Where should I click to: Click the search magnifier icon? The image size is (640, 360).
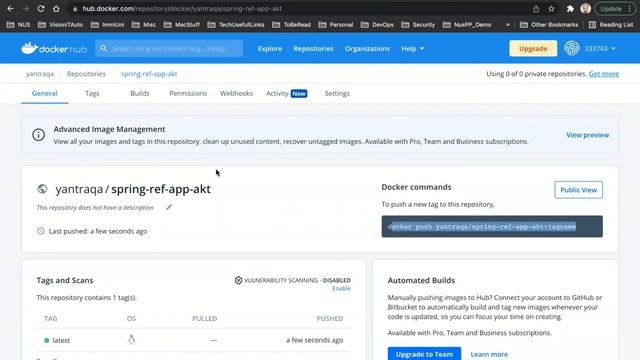(x=104, y=48)
